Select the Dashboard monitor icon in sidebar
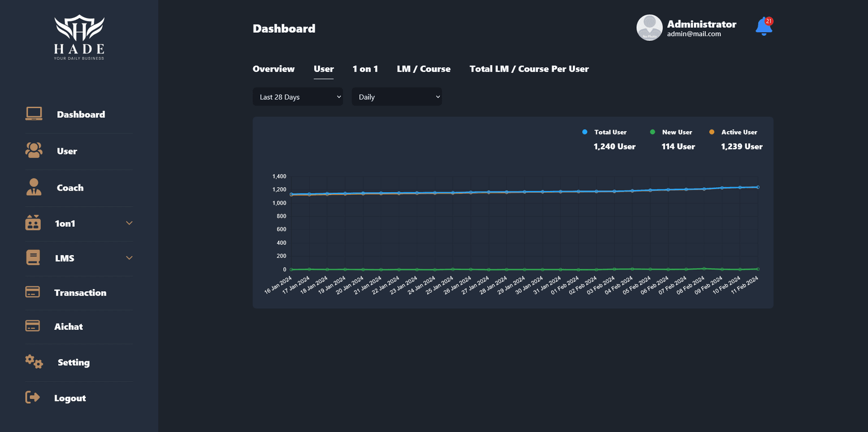This screenshot has height=432, width=868. pyautogui.click(x=33, y=114)
